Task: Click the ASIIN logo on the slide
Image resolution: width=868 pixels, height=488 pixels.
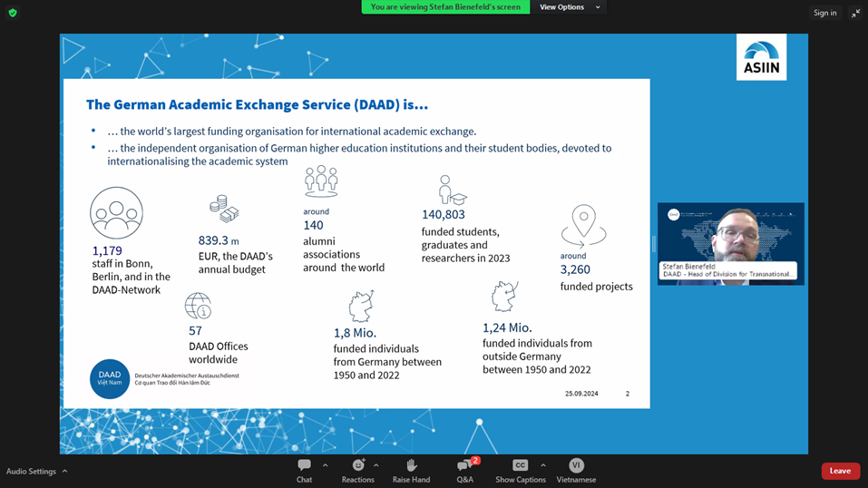Action: (761, 57)
